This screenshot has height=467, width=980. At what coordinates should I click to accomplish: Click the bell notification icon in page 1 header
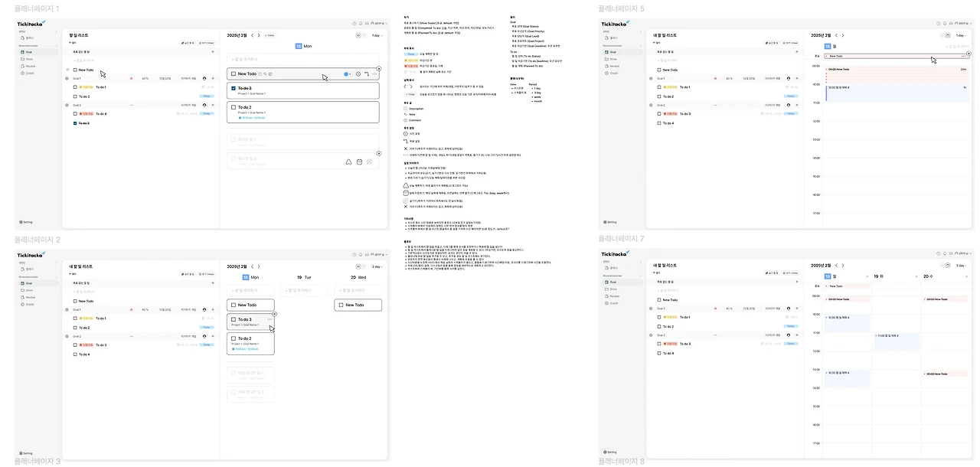361,24
